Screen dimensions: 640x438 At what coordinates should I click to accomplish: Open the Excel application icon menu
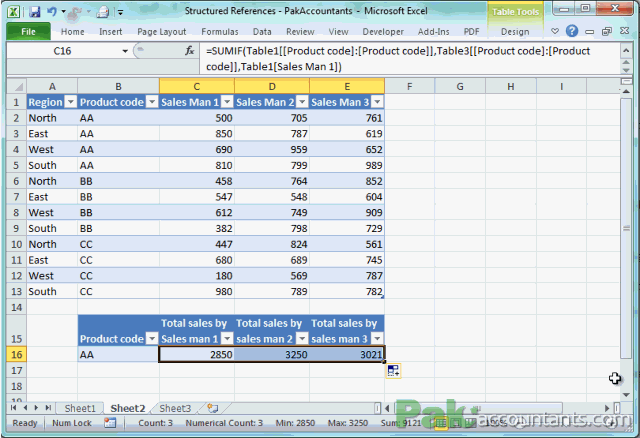point(13,11)
